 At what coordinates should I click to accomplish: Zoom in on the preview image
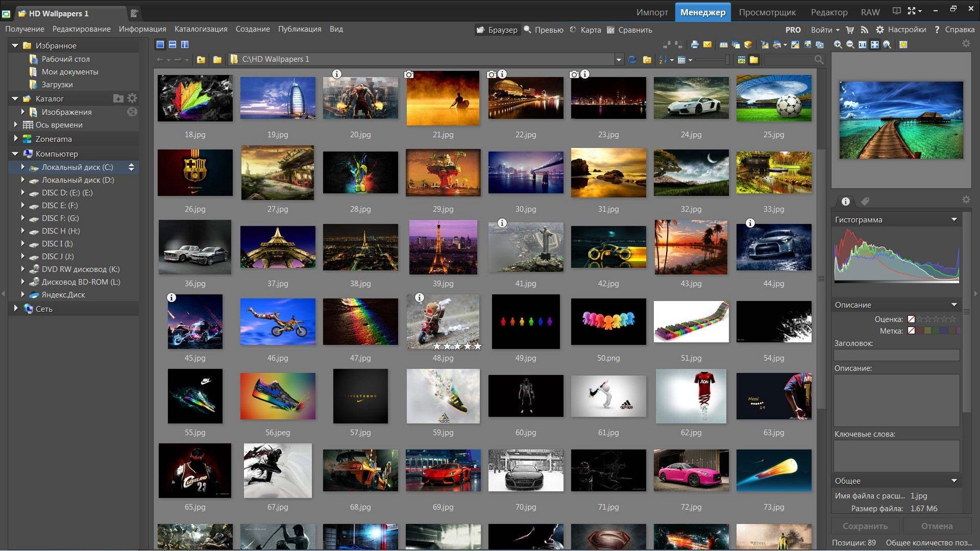click(838, 45)
